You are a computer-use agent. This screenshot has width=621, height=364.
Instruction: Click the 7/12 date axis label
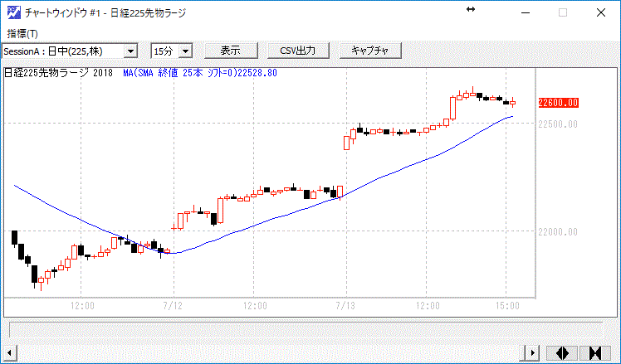(173, 306)
